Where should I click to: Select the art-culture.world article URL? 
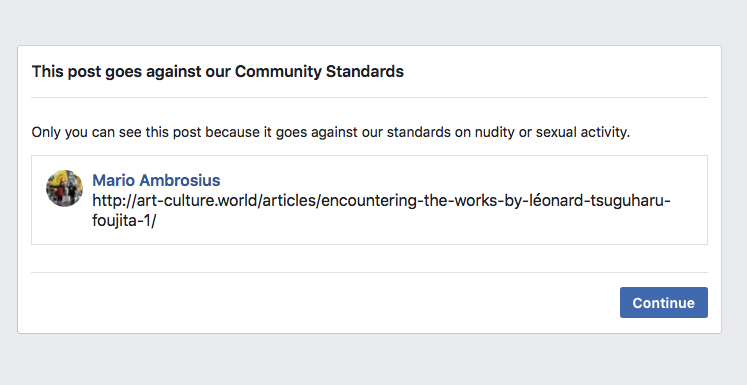click(x=381, y=210)
